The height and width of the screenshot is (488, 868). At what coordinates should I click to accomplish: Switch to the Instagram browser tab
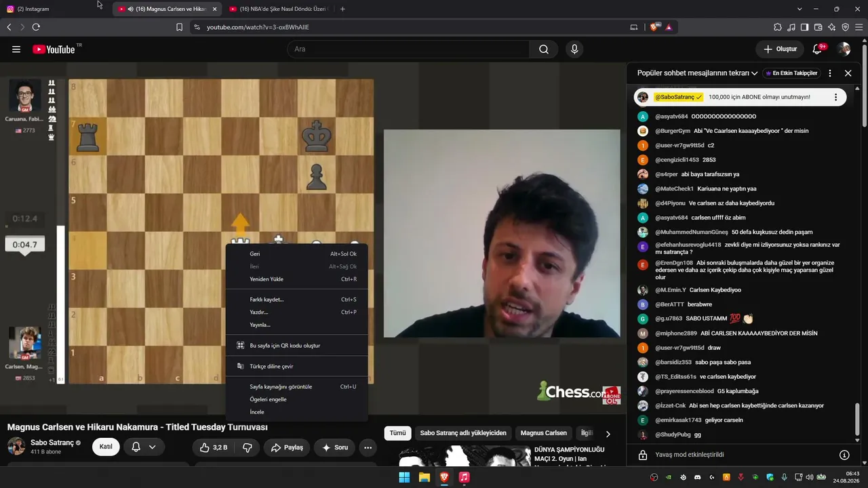click(54, 9)
